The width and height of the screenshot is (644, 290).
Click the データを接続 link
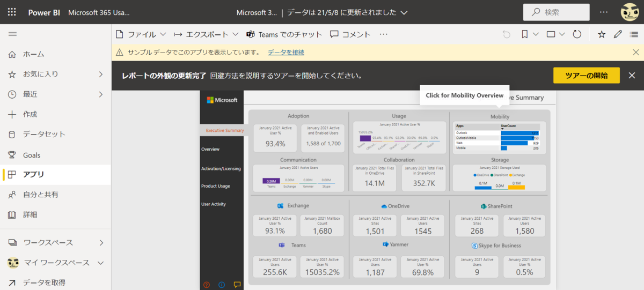(286, 52)
